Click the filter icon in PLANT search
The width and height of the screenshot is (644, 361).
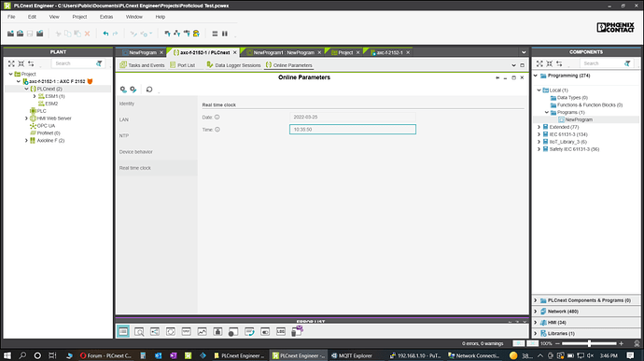pos(99,63)
